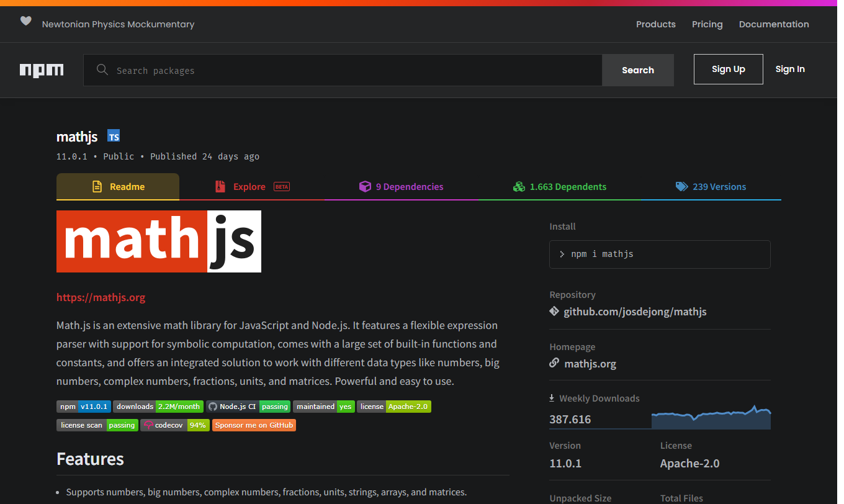Click the Dependencies cube icon
Image resolution: width=844 pixels, height=504 pixels.
(365, 187)
